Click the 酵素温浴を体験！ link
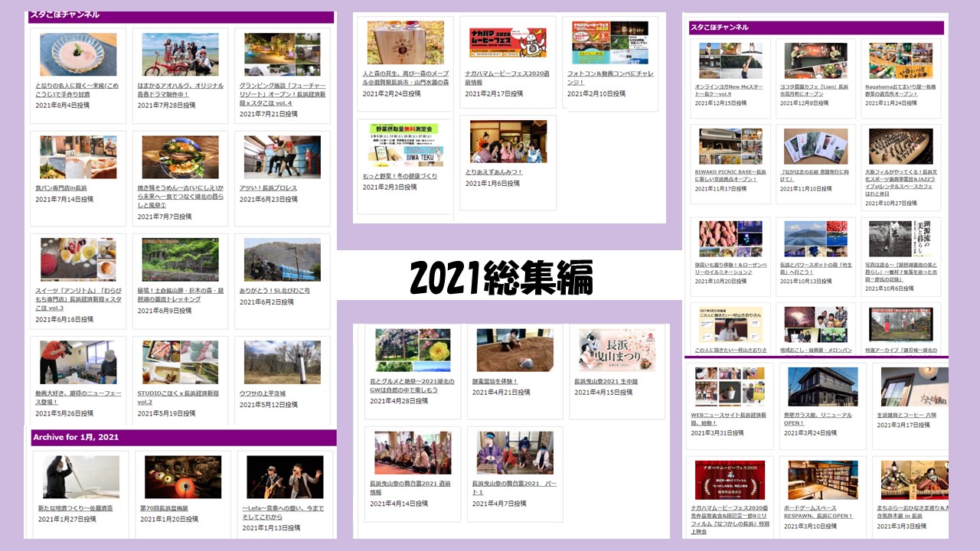Viewport: 980px width, 551px height. [495, 381]
